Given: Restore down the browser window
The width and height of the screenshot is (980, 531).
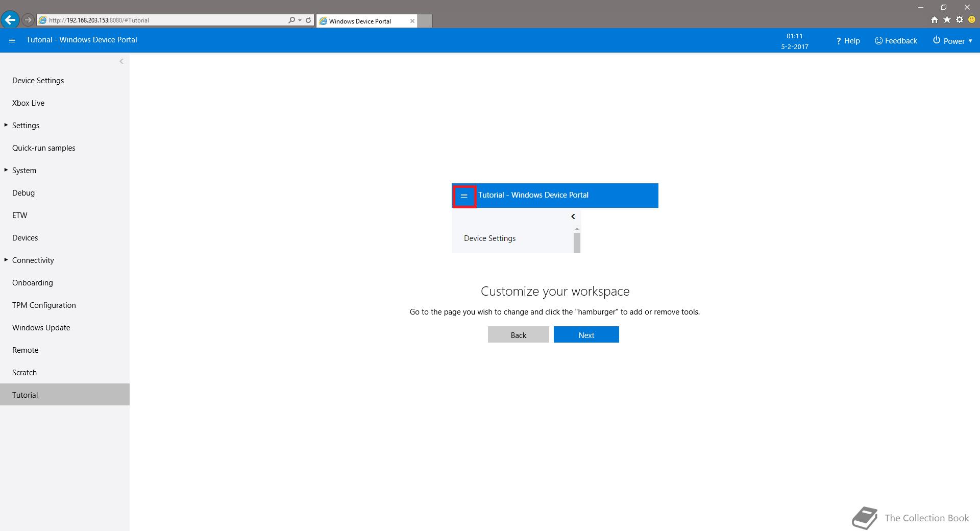Looking at the screenshot, I should click(944, 7).
